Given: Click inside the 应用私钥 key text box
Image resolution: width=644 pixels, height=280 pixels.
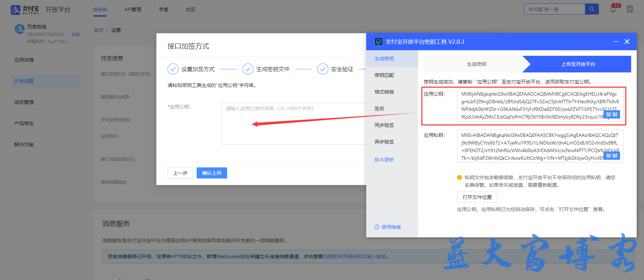Looking at the screenshot, I should pyautogui.click(x=540, y=146).
